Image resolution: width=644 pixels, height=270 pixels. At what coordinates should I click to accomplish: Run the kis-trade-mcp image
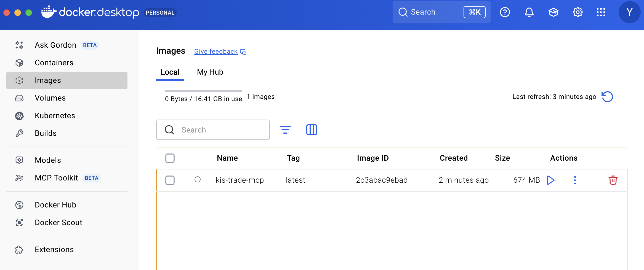tap(550, 180)
